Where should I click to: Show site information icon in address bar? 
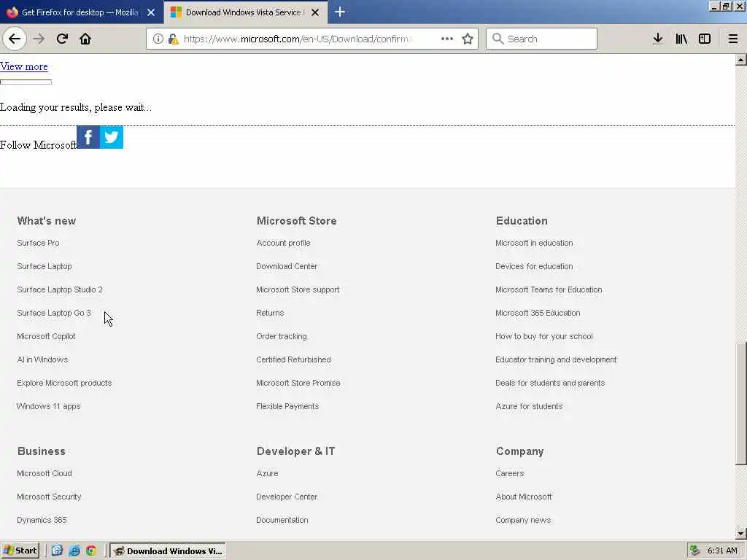tap(158, 39)
